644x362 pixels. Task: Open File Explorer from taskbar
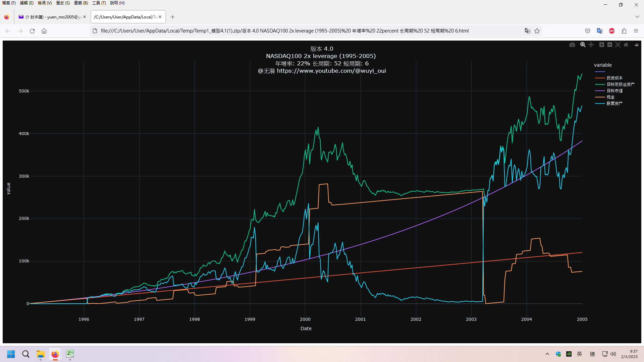pos(41,354)
